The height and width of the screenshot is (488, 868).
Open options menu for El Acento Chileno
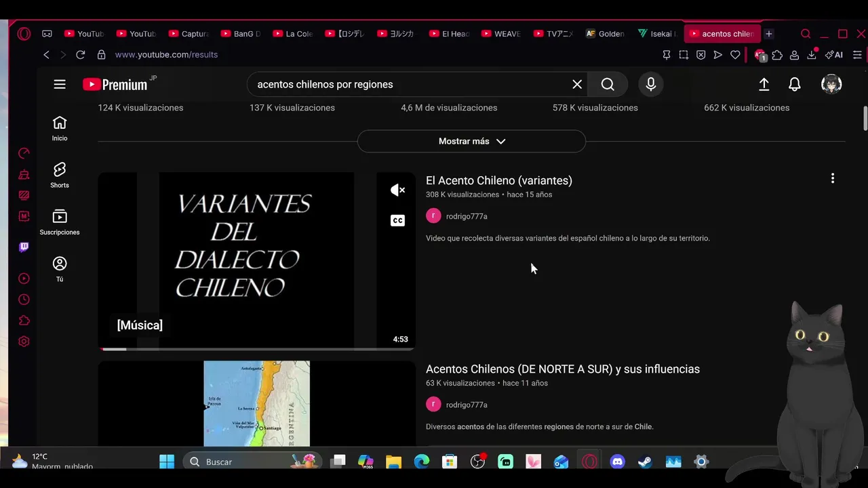833,178
